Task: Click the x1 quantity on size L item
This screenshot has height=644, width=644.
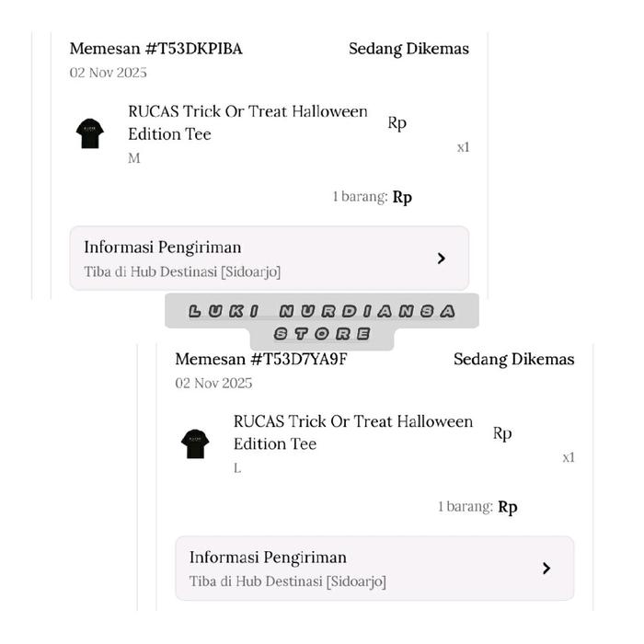Action: 568,457
